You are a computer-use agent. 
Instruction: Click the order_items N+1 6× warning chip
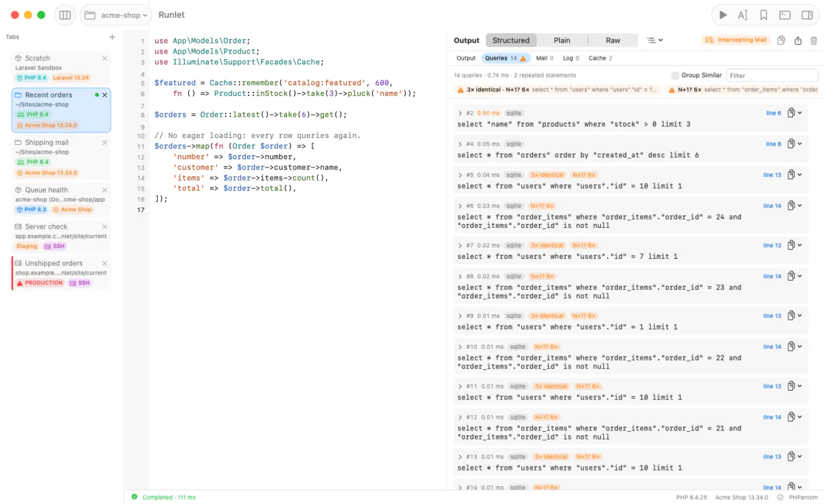(743, 90)
